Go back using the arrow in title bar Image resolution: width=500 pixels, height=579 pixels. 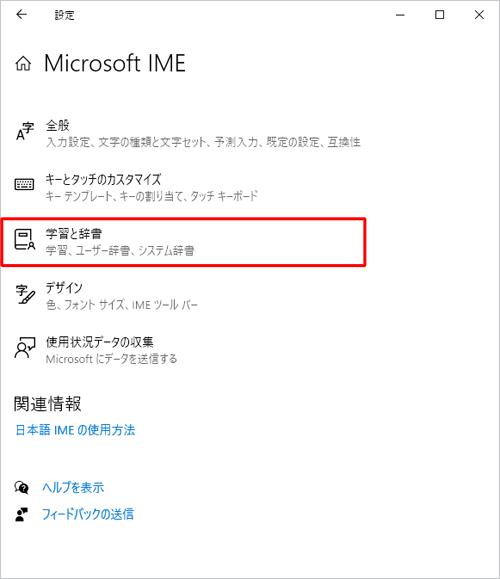pyautogui.click(x=21, y=14)
